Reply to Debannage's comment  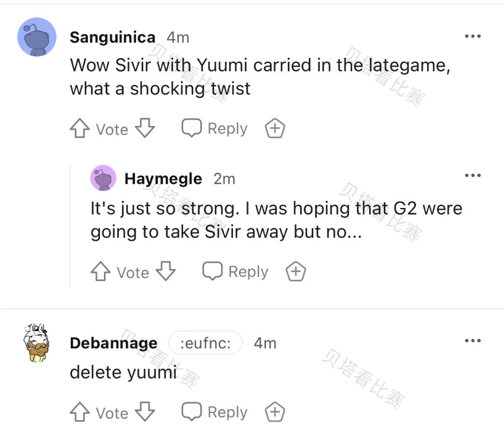[x=215, y=412]
